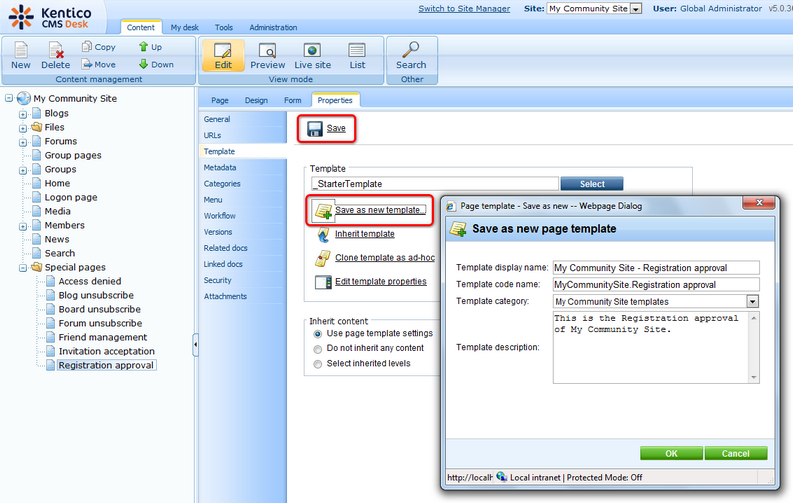
Task: Collapse the My Community Site root node
Action: tap(9, 98)
